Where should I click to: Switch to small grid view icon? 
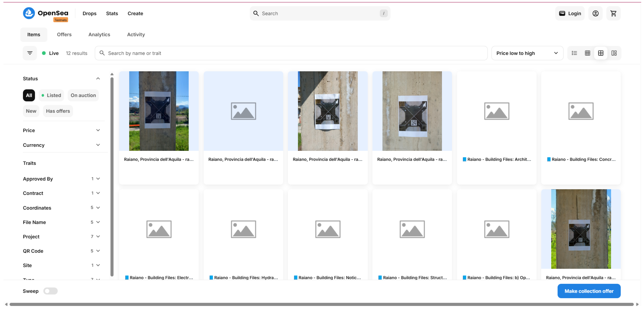pyautogui.click(x=587, y=53)
